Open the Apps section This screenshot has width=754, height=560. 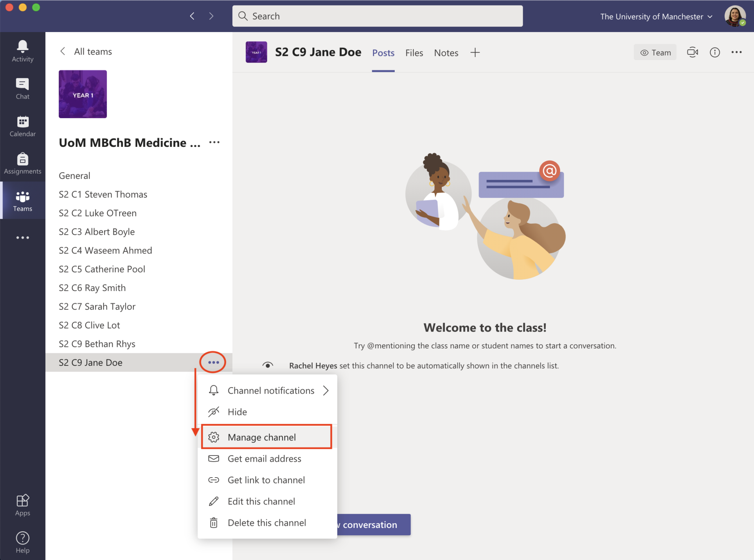[22, 504]
